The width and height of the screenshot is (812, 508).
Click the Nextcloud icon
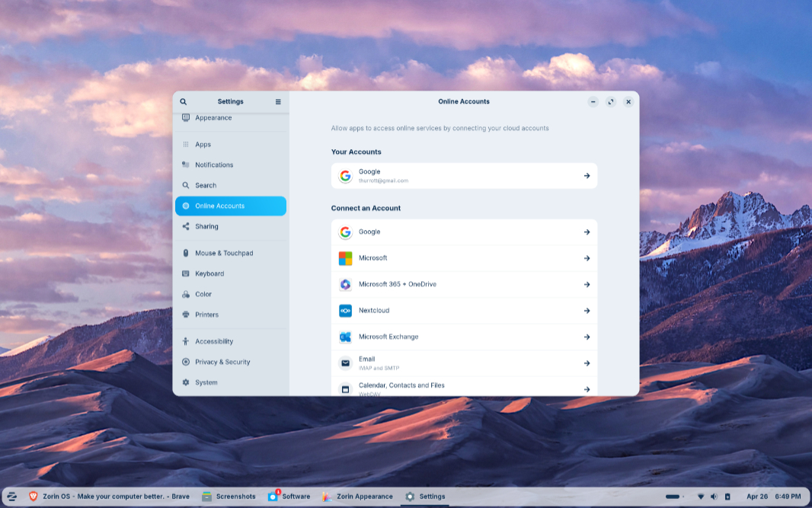coord(345,311)
